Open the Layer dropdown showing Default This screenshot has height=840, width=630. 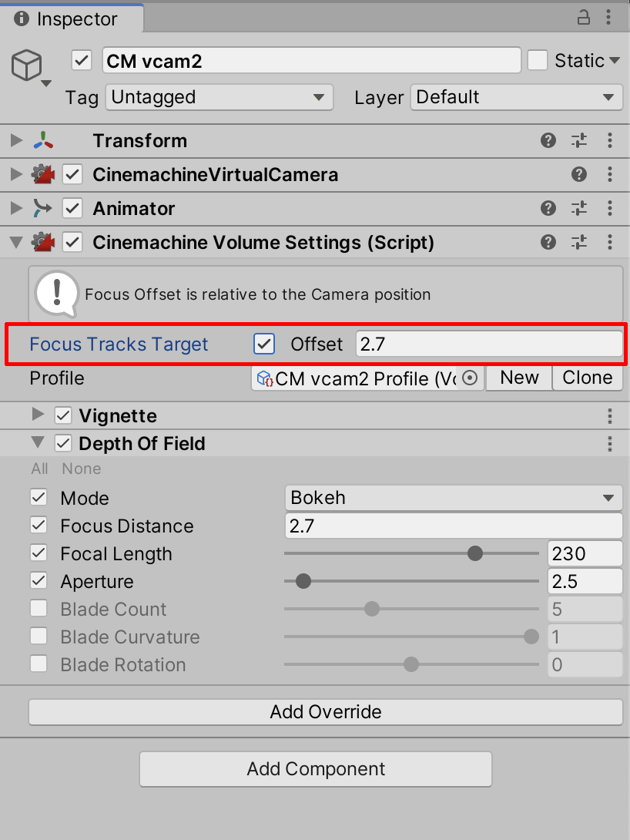tap(515, 97)
